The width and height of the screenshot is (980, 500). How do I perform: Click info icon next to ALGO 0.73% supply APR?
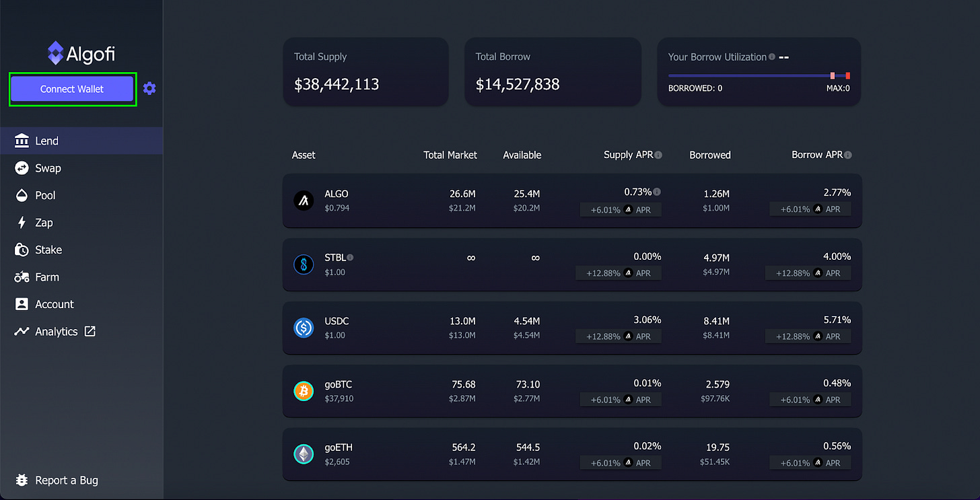tap(657, 192)
